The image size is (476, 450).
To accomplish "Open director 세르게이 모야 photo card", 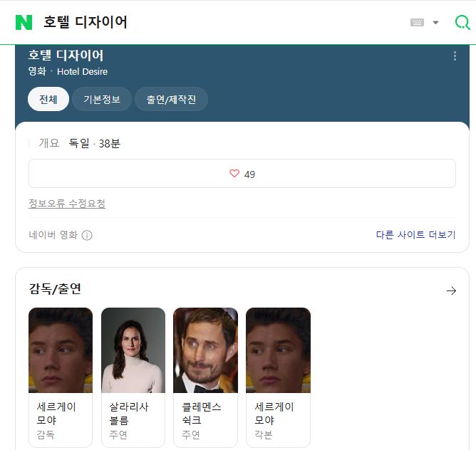I will [61, 350].
